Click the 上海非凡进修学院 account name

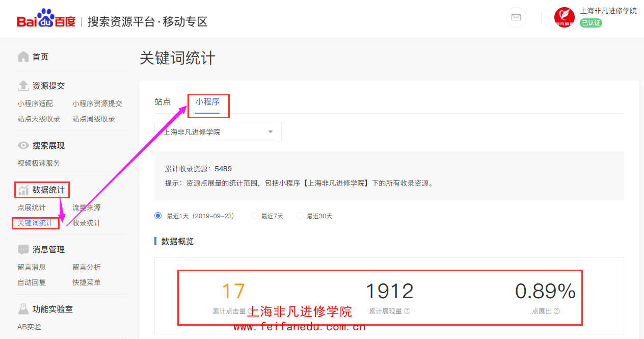(x=608, y=11)
